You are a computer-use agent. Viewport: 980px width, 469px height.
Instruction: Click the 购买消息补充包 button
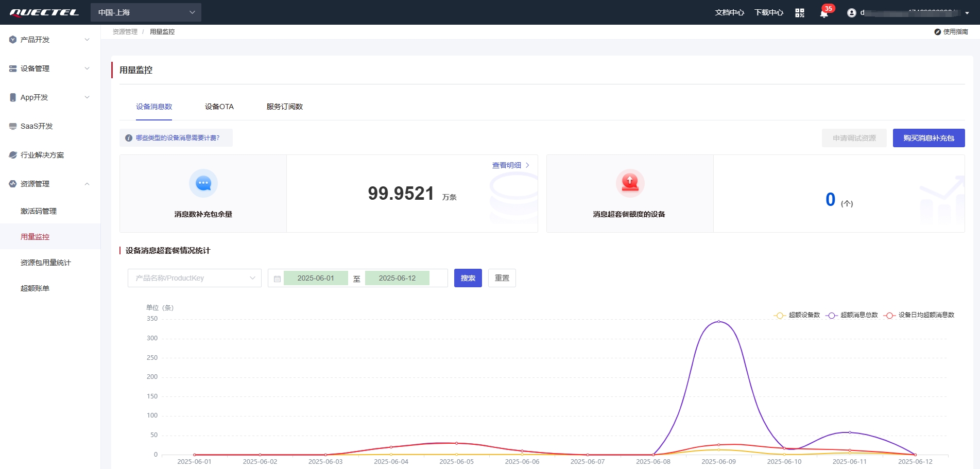tap(929, 138)
